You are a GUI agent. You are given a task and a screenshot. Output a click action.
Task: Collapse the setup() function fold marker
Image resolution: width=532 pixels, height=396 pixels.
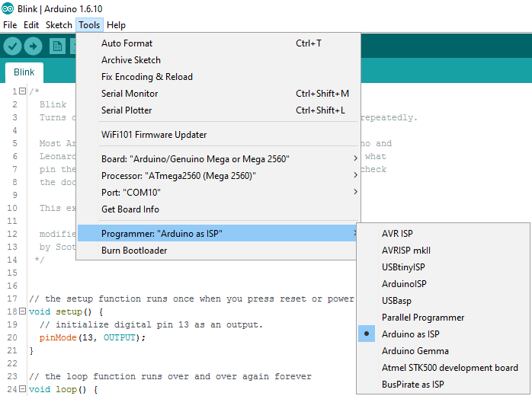tap(22, 312)
